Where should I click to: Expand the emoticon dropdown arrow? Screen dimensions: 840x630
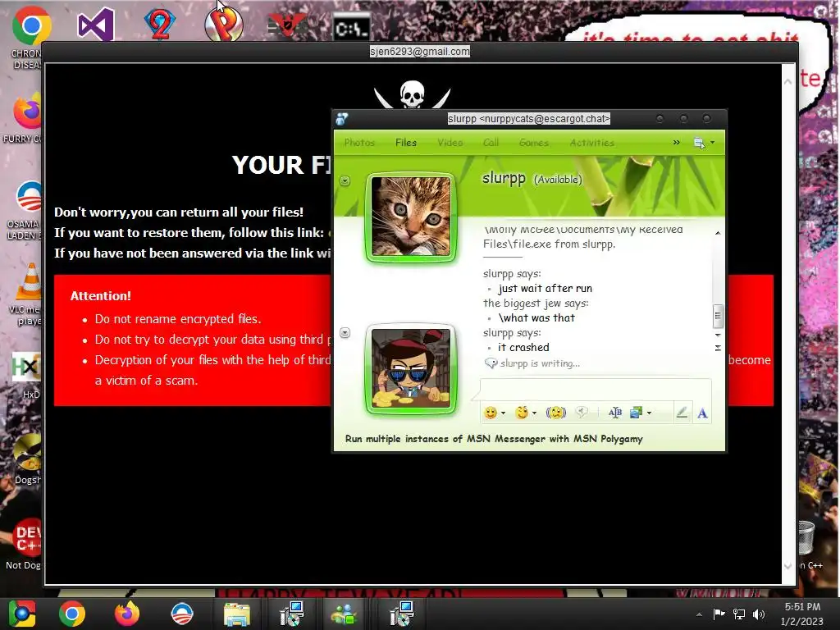[503, 413]
